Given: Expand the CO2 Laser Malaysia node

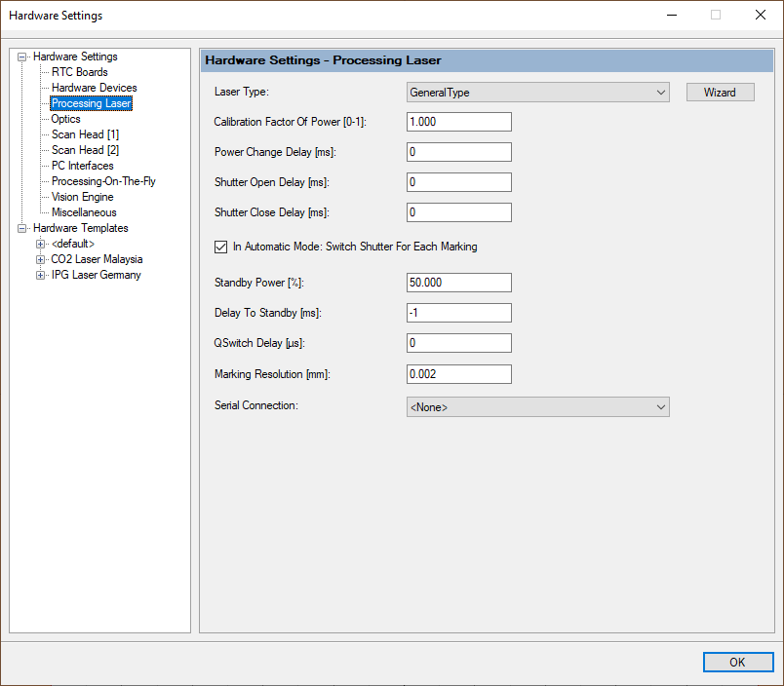Looking at the screenshot, I should pyautogui.click(x=41, y=259).
